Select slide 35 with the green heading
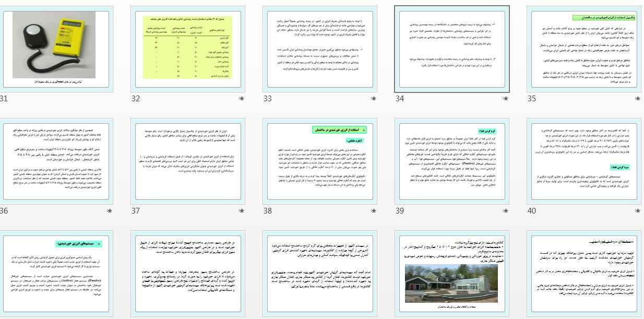This screenshot has height=319, width=644. (x=584, y=49)
